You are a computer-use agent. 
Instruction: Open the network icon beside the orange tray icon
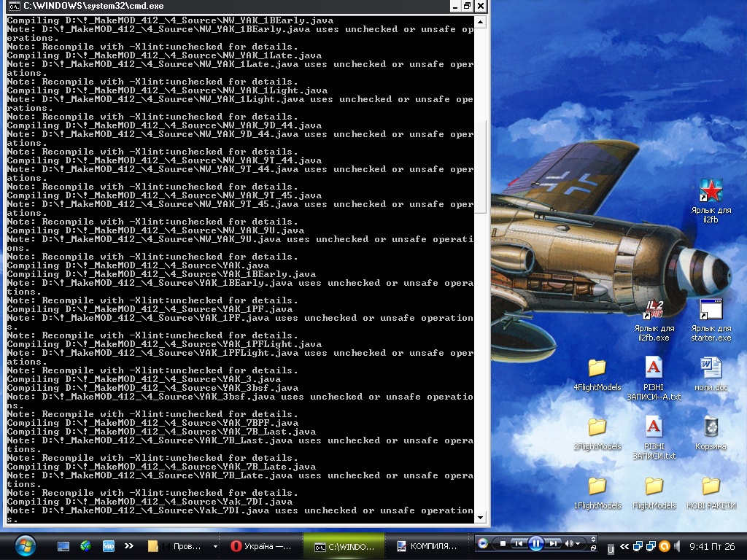(x=651, y=546)
